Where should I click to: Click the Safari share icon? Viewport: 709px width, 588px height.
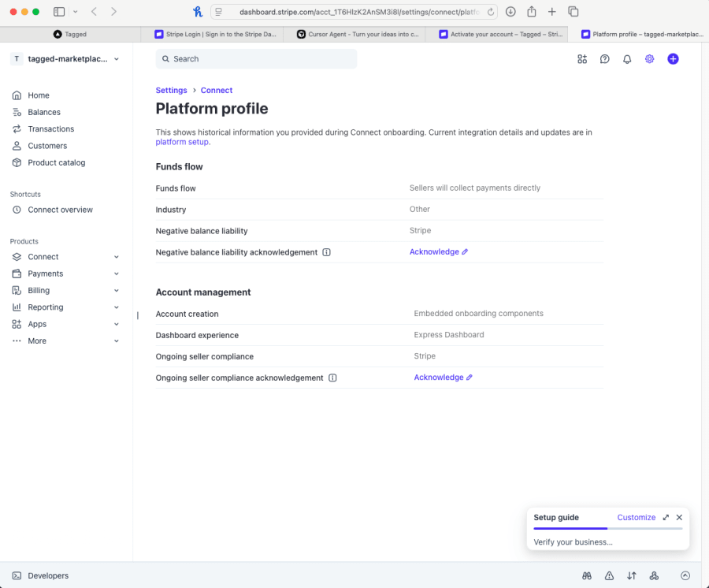click(x=532, y=12)
